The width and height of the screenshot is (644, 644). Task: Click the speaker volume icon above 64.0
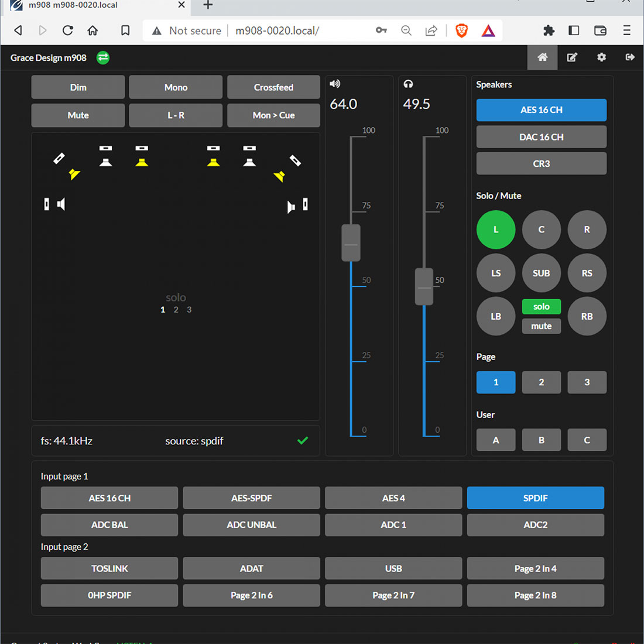point(335,84)
